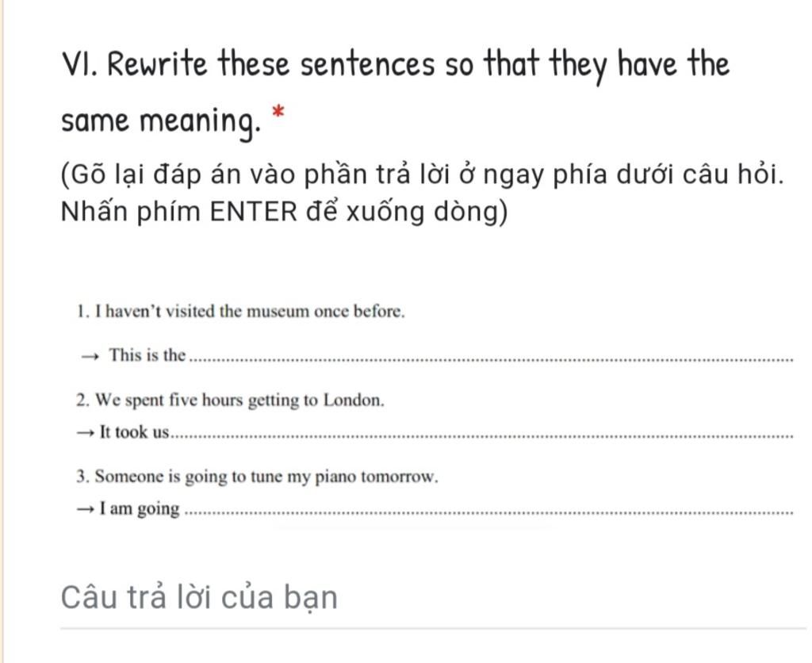This screenshot has height=663, width=812.
Task: Click the 'same meaning.' title text
Action: [160, 121]
